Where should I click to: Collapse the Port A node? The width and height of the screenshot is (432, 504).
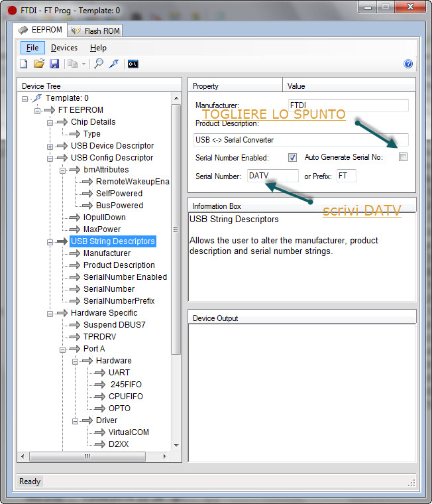[62, 349]
